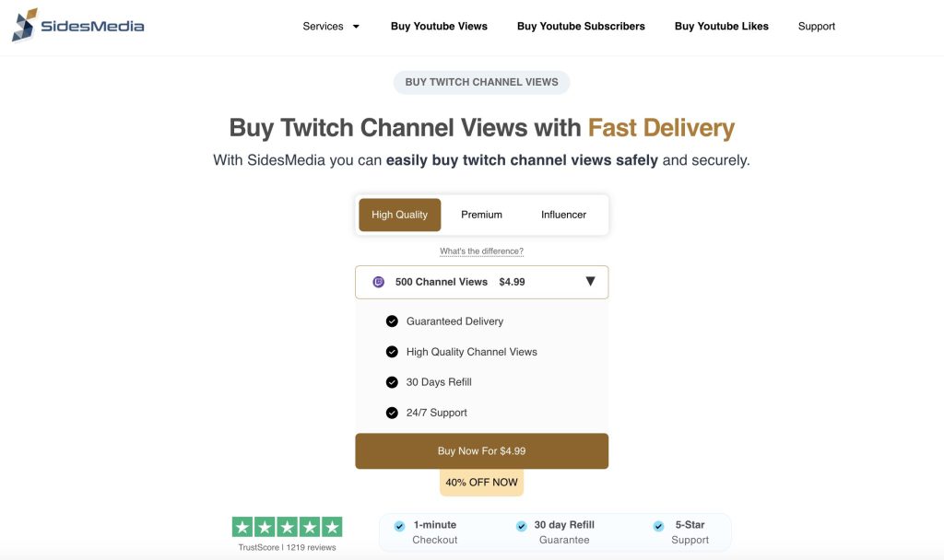Open the What's the difference link
Image resolution: width=944 pixels, height=560 pixels.
click(x=481, y=250)
